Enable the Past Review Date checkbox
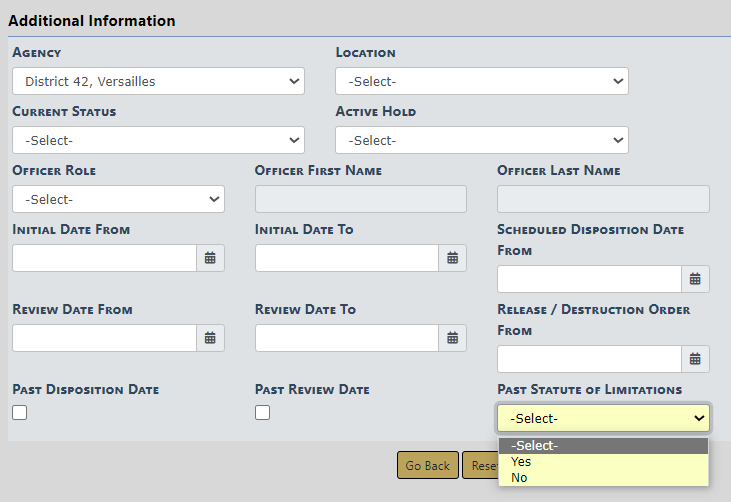Image resolution: width=731 pixels, height=502 pixels. tap(263, 413)
